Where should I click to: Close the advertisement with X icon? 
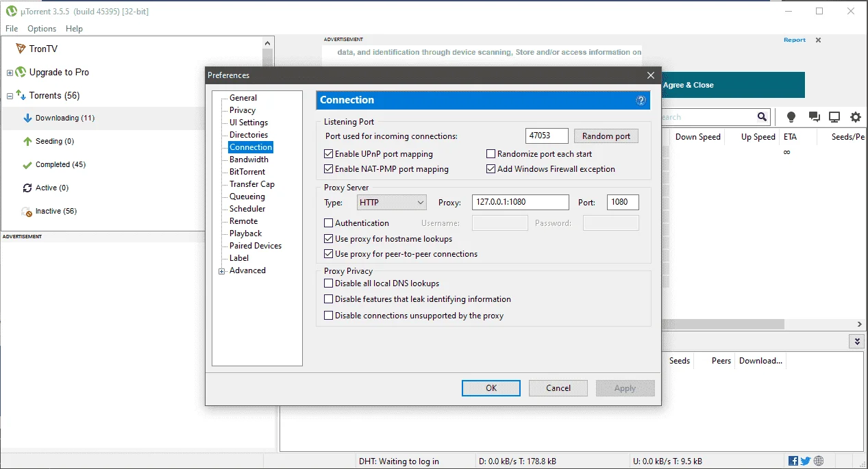tap(818, 40)
